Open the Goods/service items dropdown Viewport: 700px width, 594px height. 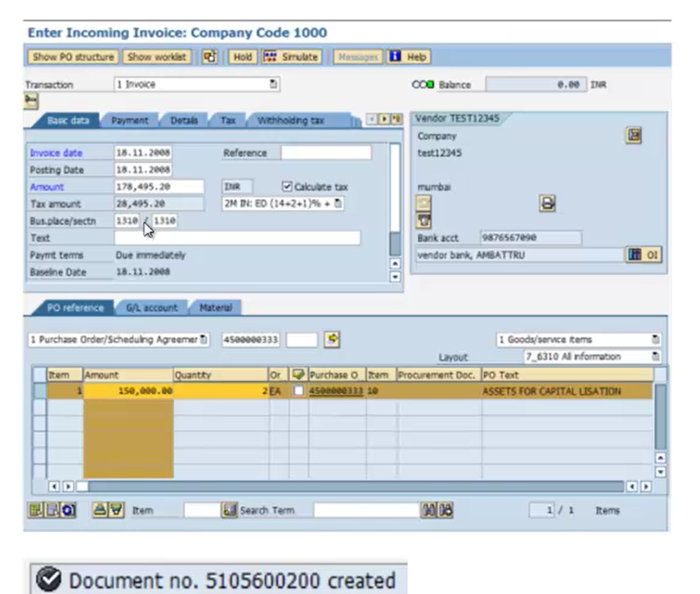tap(579, 339)
